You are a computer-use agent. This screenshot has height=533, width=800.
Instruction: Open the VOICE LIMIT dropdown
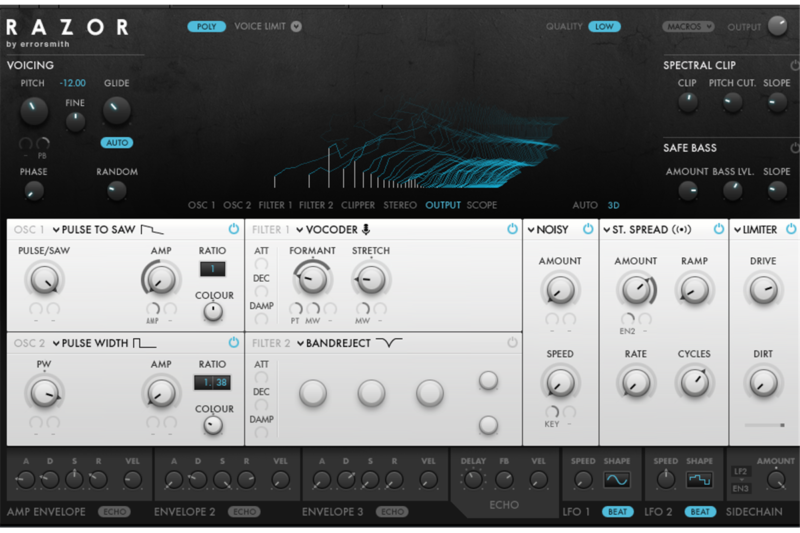(x=296, y=27)
